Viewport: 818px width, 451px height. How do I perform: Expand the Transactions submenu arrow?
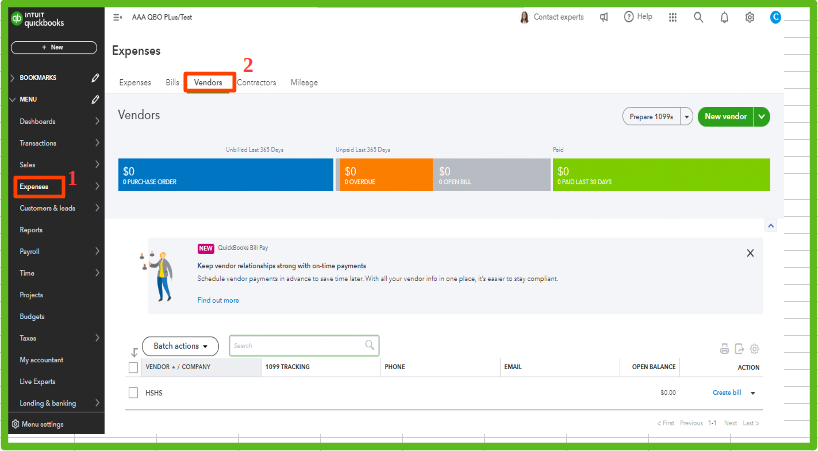point(97,143)
